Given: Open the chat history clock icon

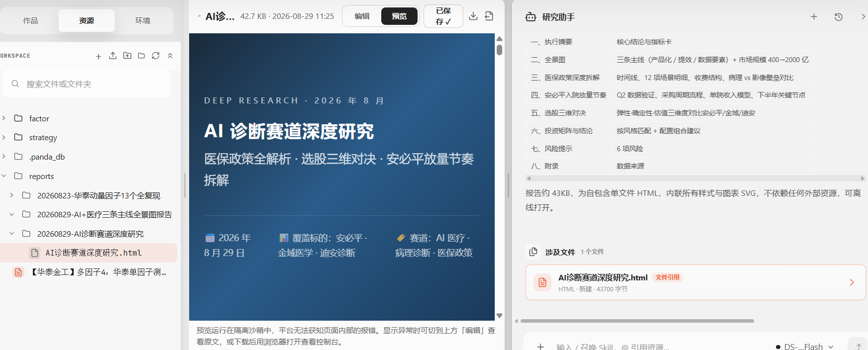Looking at the screenshot, I should (839, 16).
